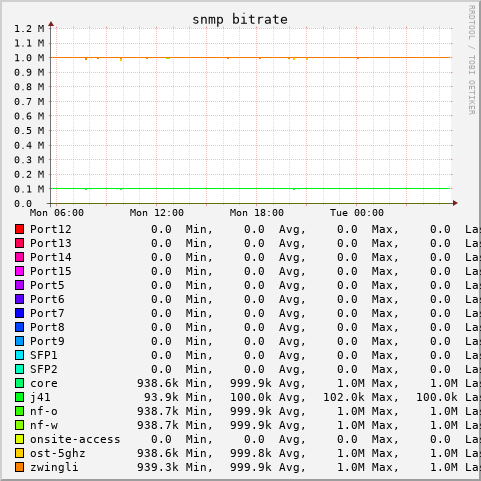The height and width of the screenshot is (481, 481).
Task: Select the nf-w legend label
Action: click(x=44, y=425)
